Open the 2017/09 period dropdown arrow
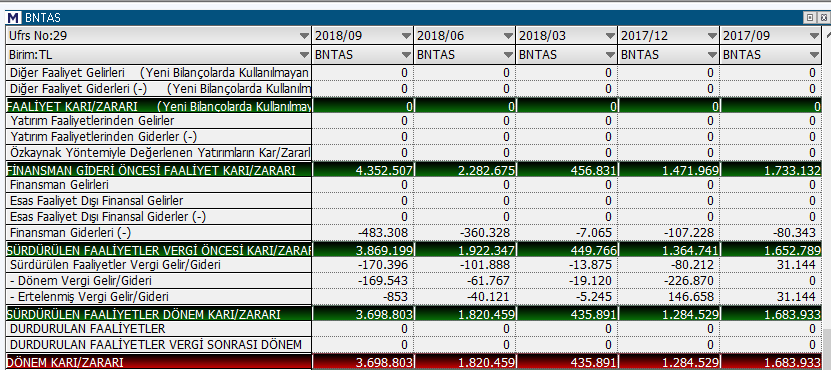 815,36
